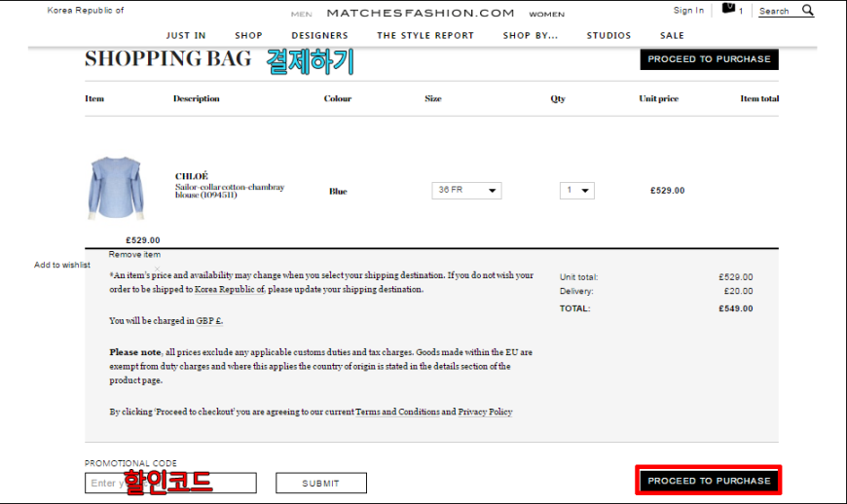
Task: Click the Delivery £20.00 value
Action: [x=738, y=291]
